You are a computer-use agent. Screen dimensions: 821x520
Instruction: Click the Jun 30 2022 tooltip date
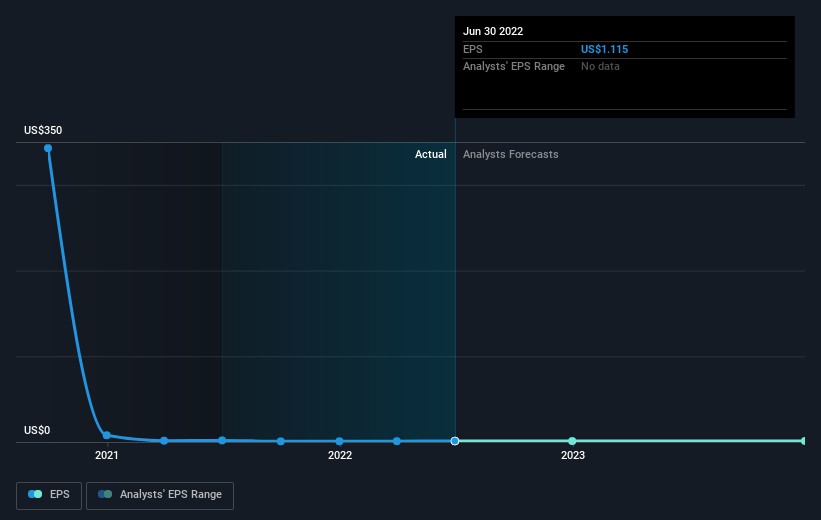coord(493,31)
